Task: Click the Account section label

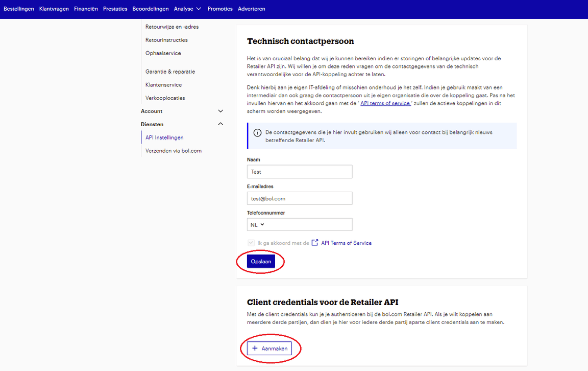Action: coord(152,111)
